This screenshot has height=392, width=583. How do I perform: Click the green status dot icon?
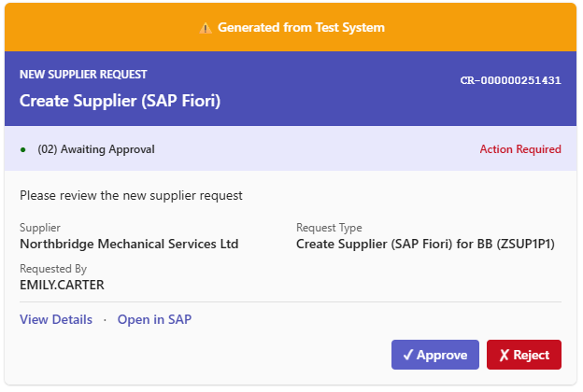[x=23, y=149]
